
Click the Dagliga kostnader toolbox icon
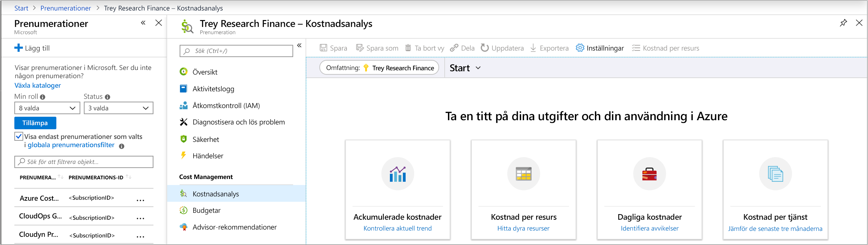point(649,174)
